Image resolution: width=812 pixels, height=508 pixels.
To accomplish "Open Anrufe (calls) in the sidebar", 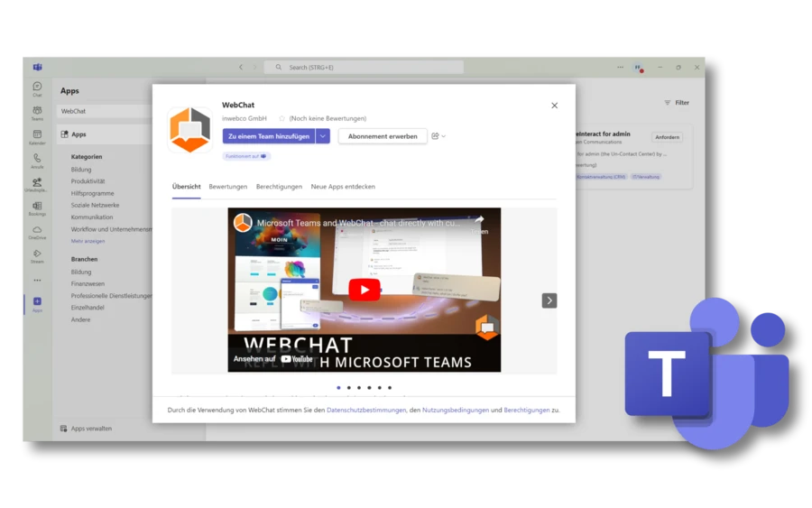I will 37,160.
